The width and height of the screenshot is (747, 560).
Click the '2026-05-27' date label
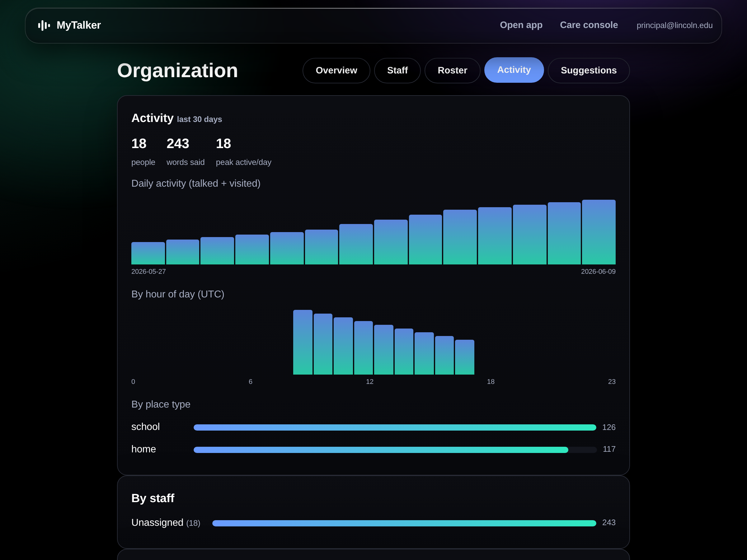148,272
